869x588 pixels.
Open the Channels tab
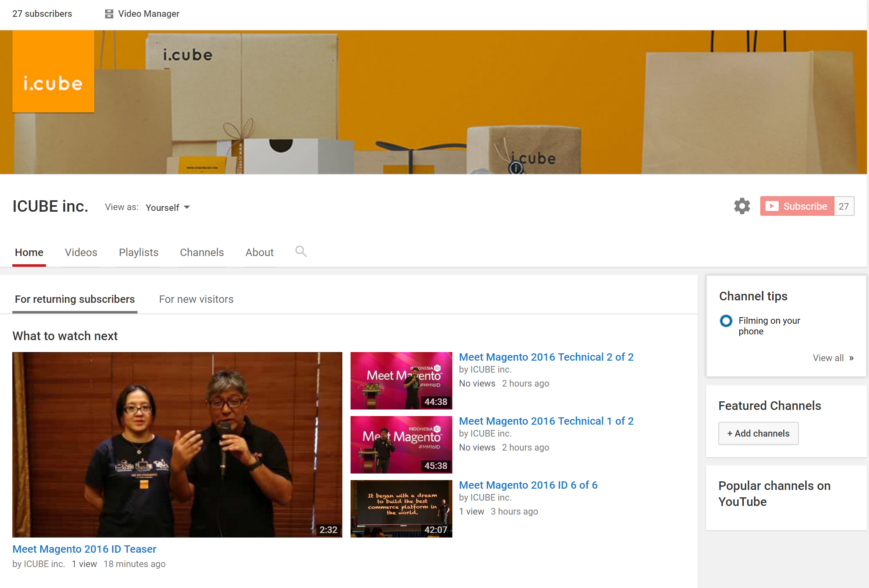[202, 252]
